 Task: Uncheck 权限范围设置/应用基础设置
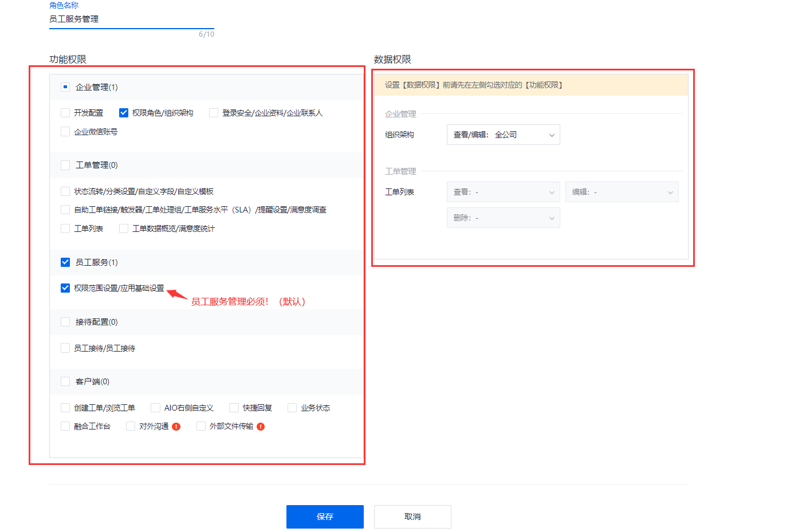click(x=65, y=288)
